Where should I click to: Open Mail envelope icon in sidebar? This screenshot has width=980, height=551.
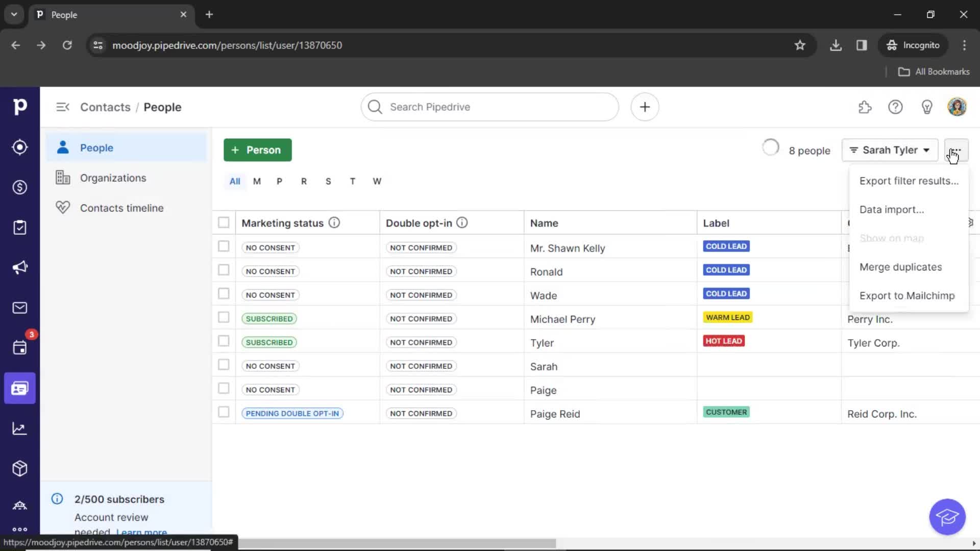(x=19, y=308)
